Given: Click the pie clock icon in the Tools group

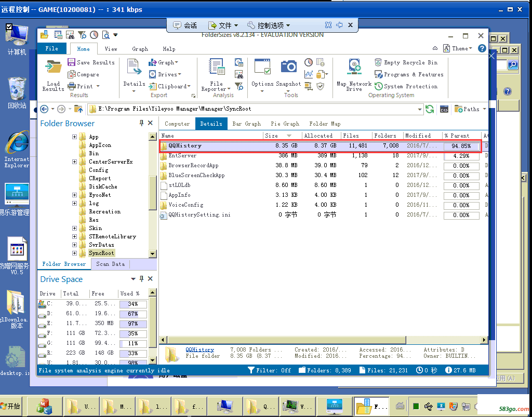Looking at the screenshot, I should [x=309, y=62].
